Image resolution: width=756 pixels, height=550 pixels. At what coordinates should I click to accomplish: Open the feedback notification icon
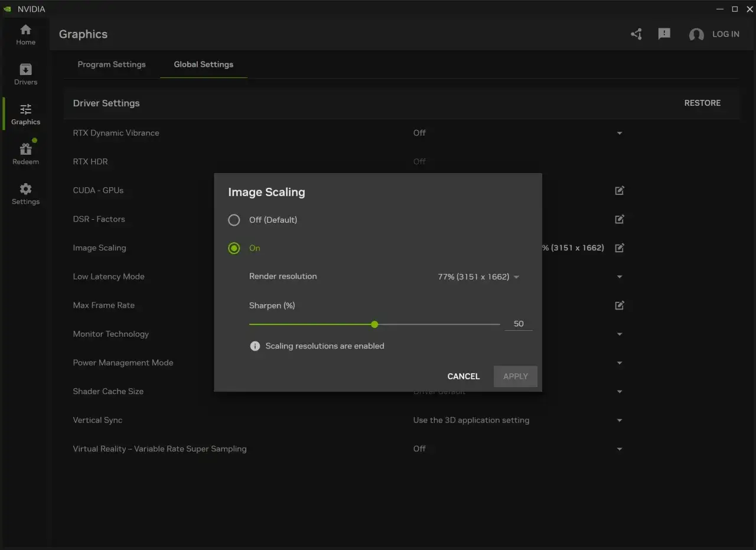click(664, 34)
